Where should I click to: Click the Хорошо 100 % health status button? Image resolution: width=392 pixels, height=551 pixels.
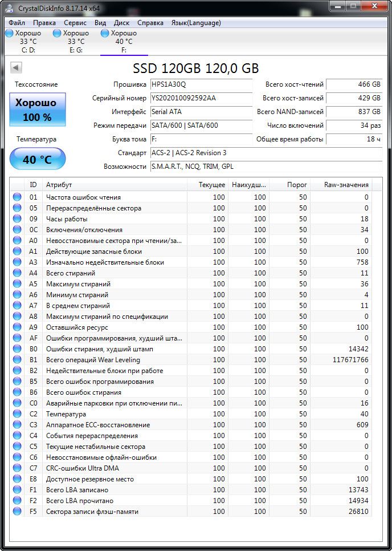(37, 110)
